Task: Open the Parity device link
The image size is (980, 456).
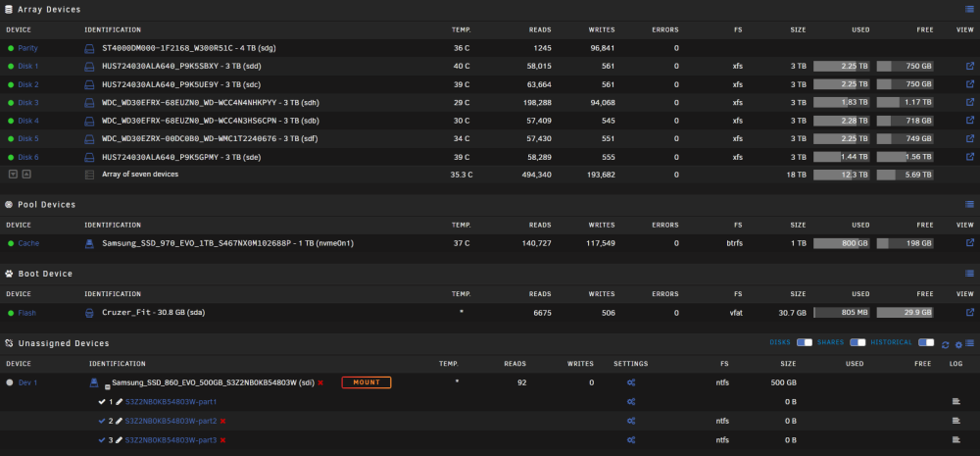Action: point(27,48)
